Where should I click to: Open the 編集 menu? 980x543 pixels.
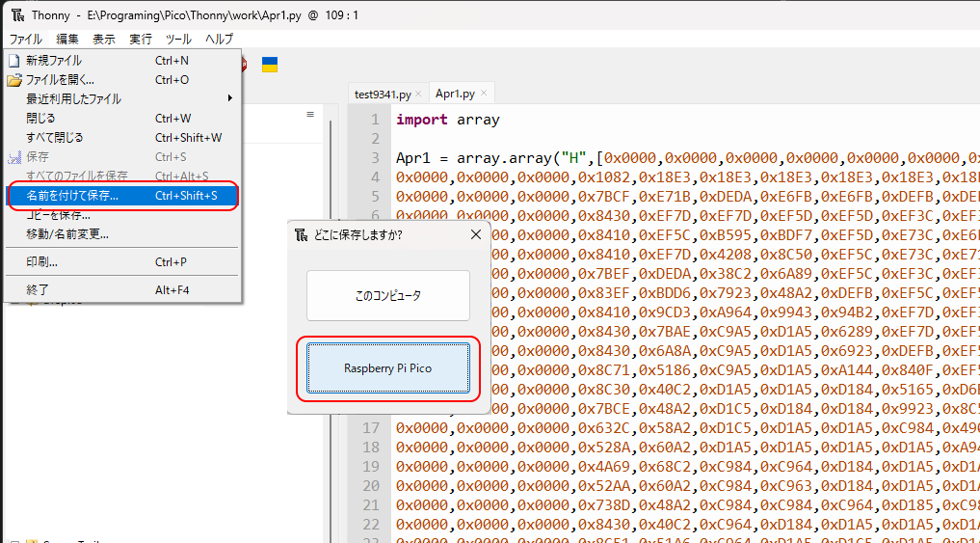pos(66,39)
